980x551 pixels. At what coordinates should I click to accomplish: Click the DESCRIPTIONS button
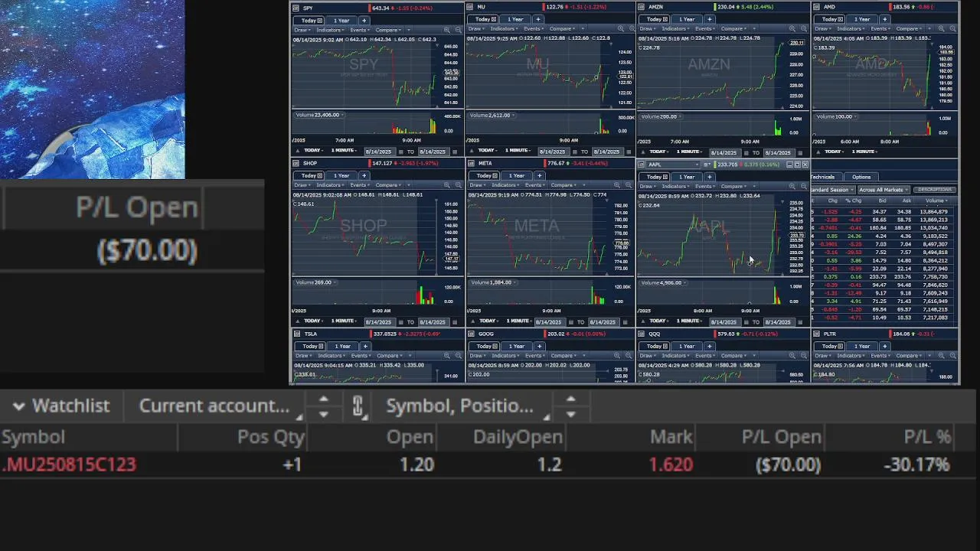tap(935, 190)
